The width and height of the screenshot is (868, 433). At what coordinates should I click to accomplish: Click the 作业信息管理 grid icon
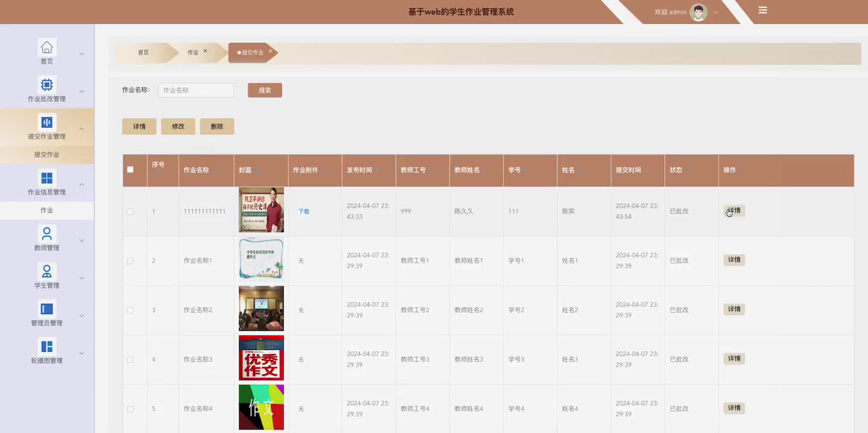click(46, 177)
